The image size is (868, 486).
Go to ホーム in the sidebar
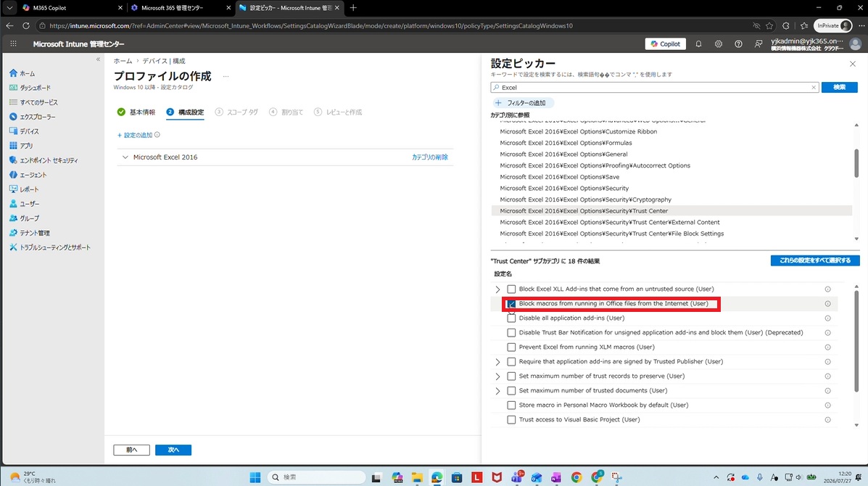pyautogui.click(x=27, y=73)
